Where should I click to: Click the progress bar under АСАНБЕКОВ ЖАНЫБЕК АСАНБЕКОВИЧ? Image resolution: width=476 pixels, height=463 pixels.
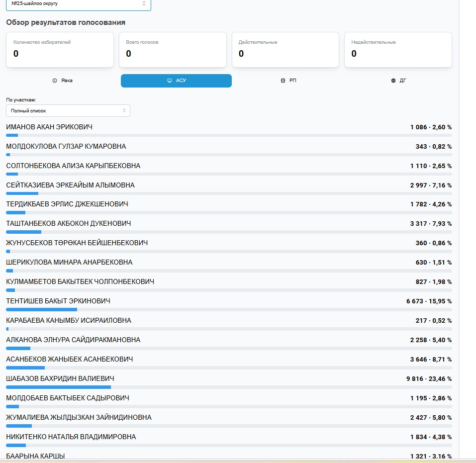(229, 368)
